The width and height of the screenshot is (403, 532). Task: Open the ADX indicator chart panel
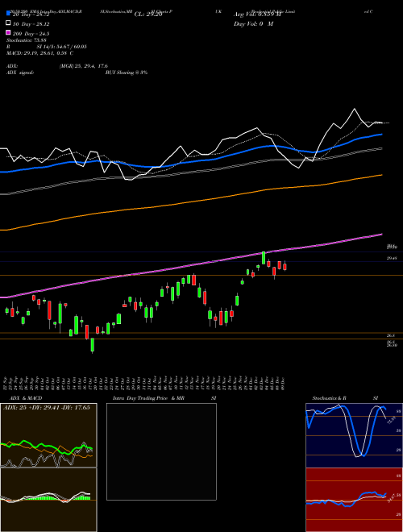(x=48, y=435)
